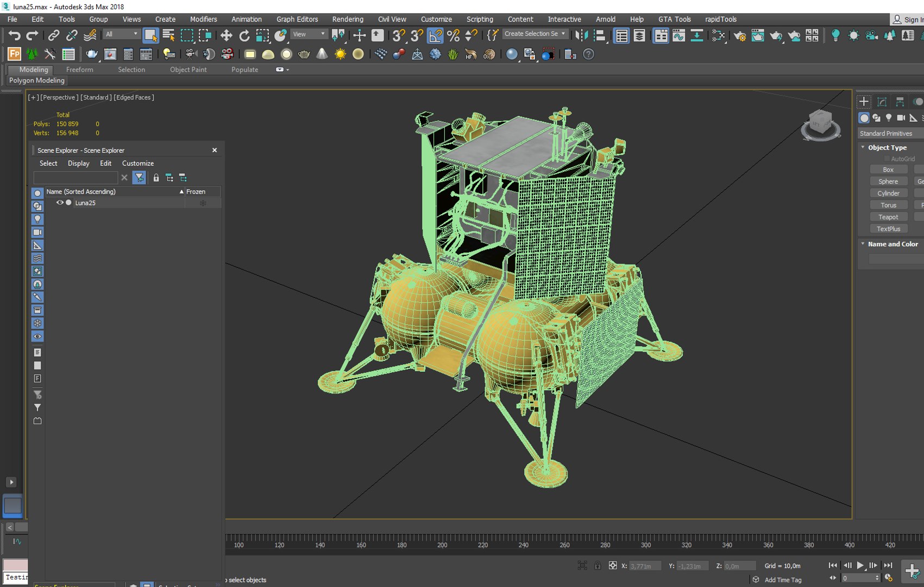The height and width of the screenshot is (587, 924).
Task: Collapse the Object Type rollout
Action: [863, 147]
